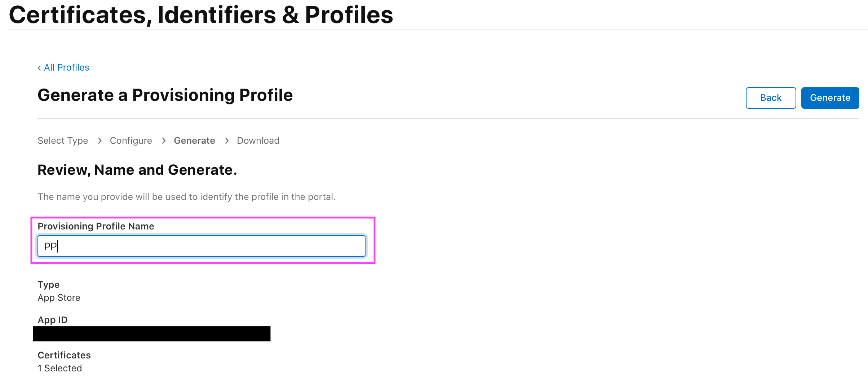Click chevron between Generate and Download steps
The height and width of the screenshot is (384, 868).
point(227,140)
